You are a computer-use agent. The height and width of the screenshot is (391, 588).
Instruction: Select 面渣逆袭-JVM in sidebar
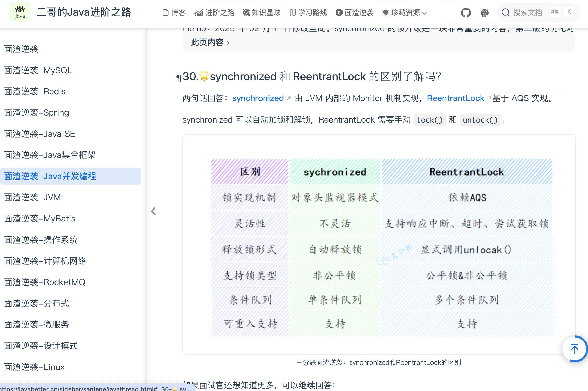[32, 197]
